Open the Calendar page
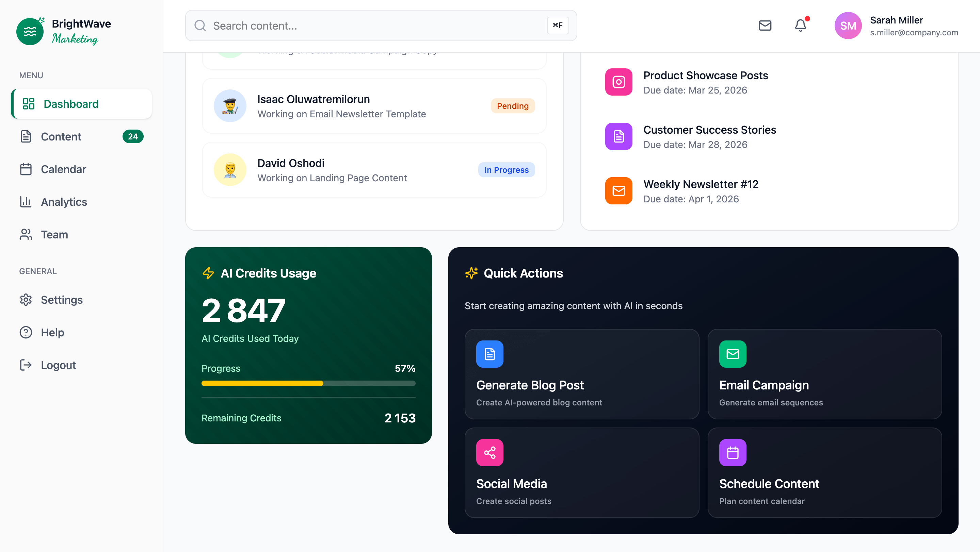980x552 pixels. pyautogui.click(x=63, y=169)
